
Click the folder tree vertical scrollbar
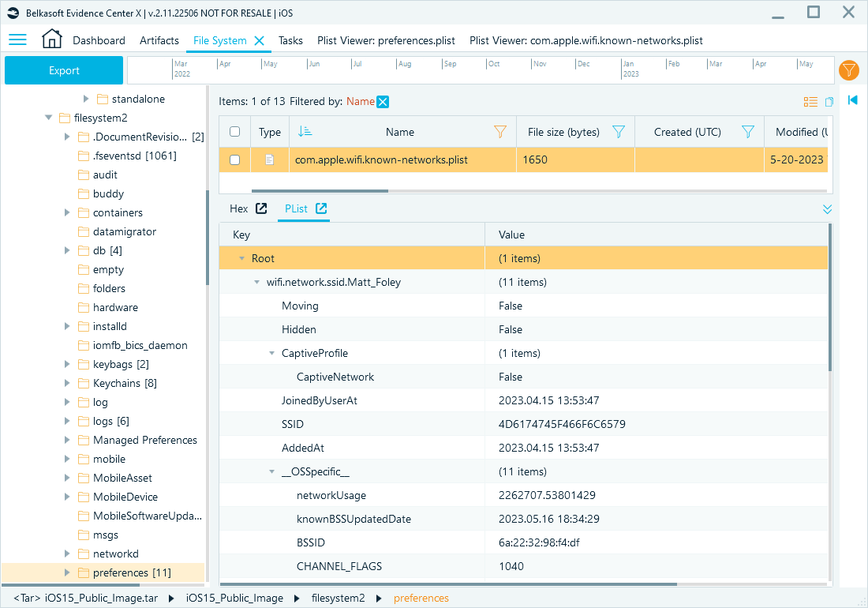coord(208,237)
